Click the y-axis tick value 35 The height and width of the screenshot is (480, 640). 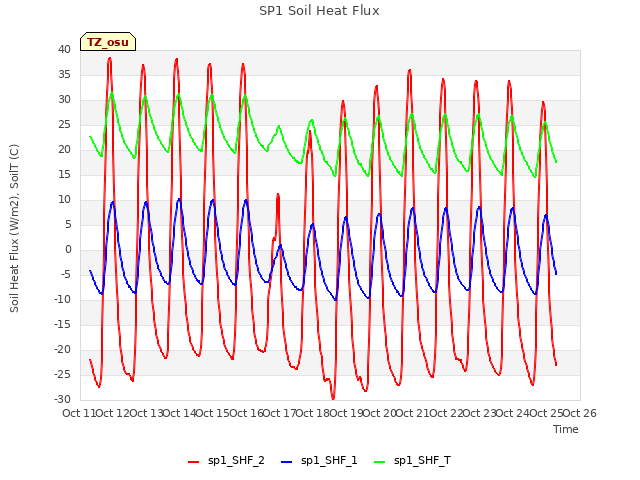(64, 75)
